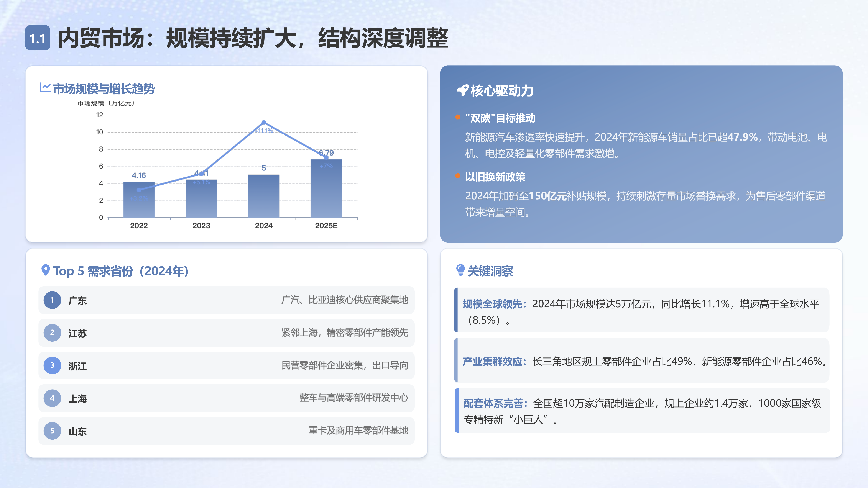This screenshot has width=868, height=488.
Task: Click the insight label 规模全球领先
Action: (x=495, y=304)
